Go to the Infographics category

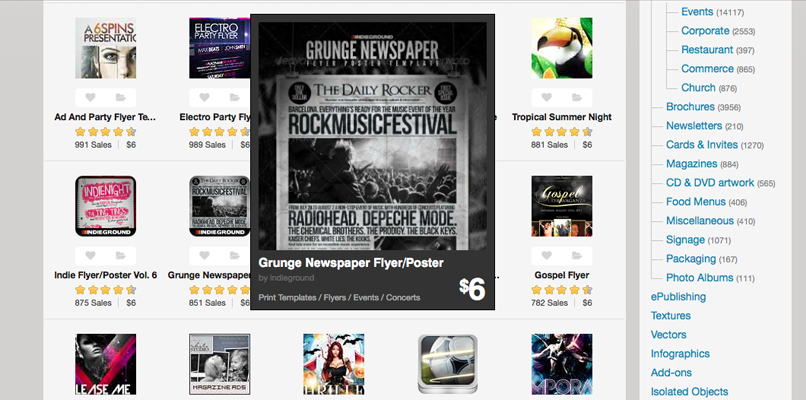[x=680, y=354]
